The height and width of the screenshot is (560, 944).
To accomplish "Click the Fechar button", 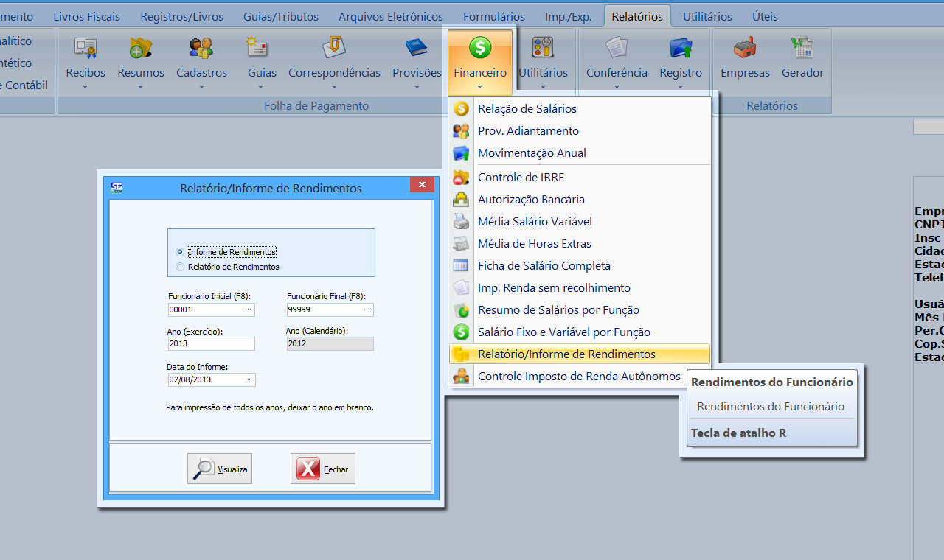I will point(323,469).
